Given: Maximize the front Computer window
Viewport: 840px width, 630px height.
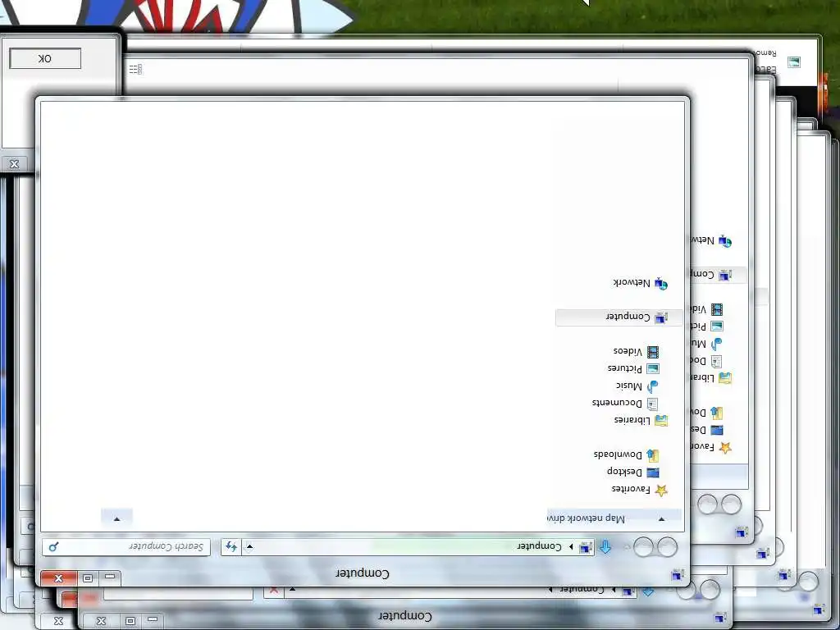Looking at the screenshot, I should tap(87, 578).
